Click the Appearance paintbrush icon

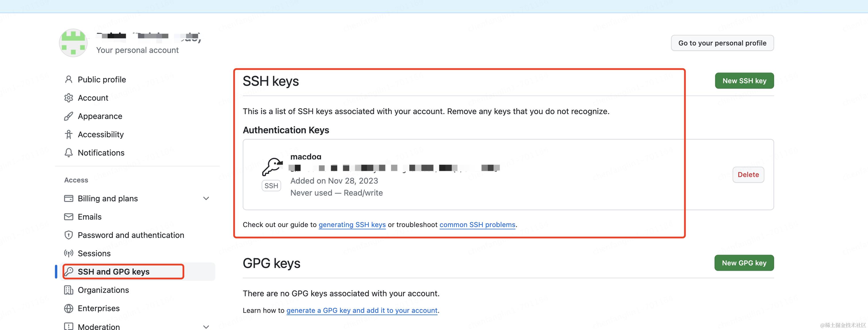(x=68, y=116)
